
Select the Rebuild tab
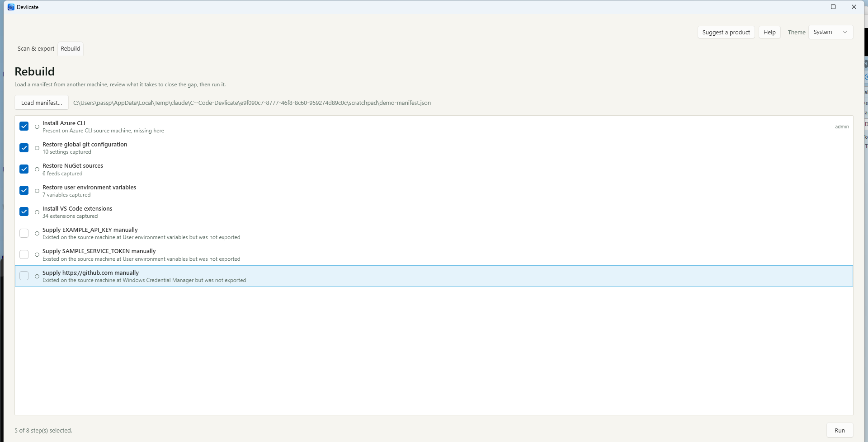click(71, 49)
